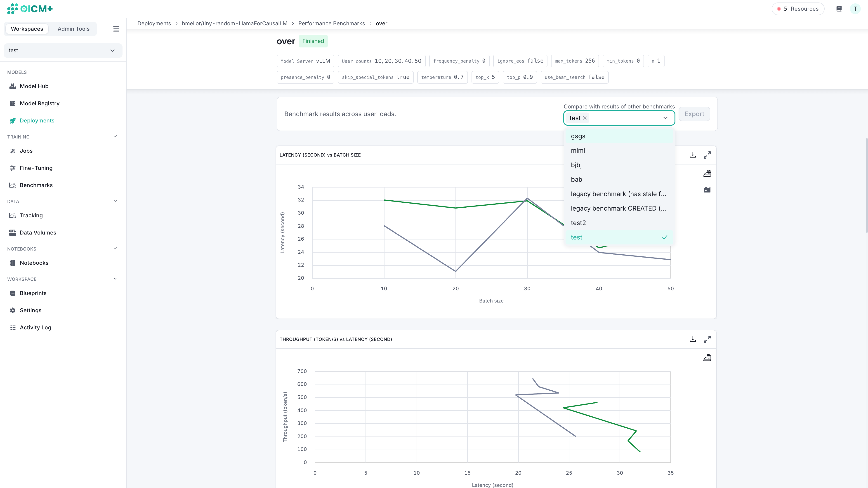Collapse the Training section

coord(115,136)
